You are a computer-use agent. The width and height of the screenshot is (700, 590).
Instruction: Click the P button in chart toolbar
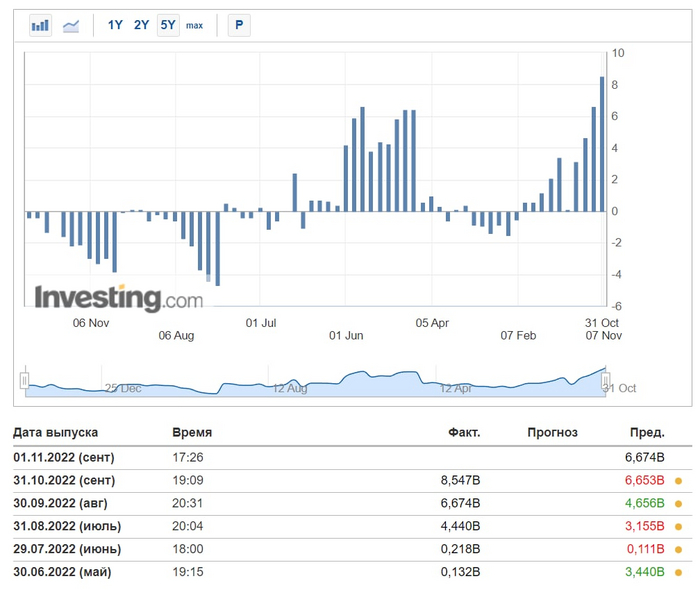click(238, 25)
